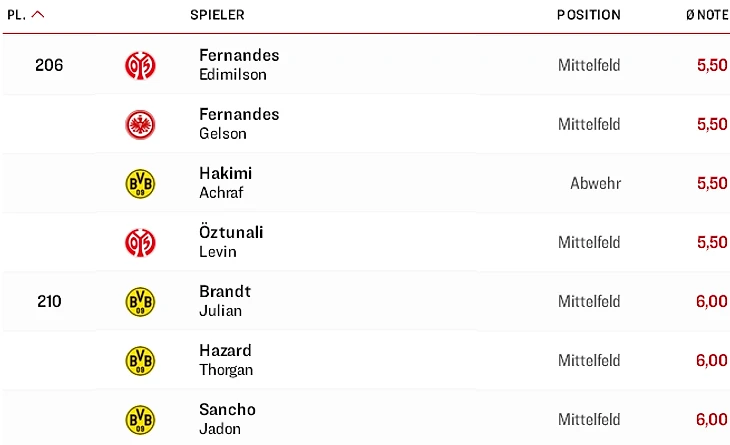This screenshot has width=730, height=445.
Task: Open player Brandt Julian
Action: click(x=225, y=301)
